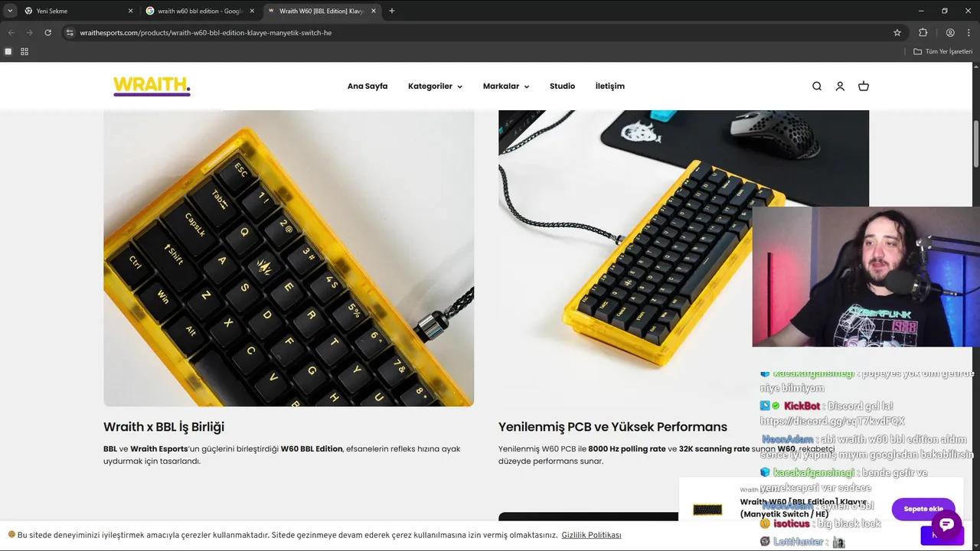Bookmark this page with the star icon

897,33
